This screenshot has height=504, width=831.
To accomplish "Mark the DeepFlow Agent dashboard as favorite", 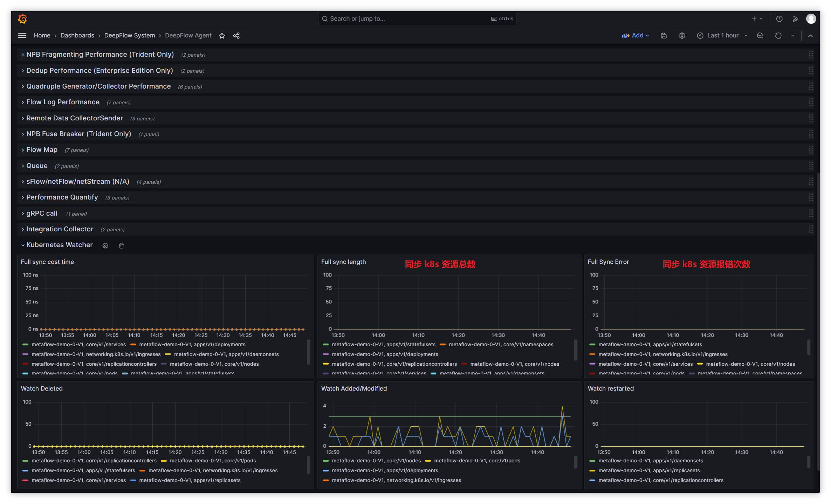I will pyautogui.click(x=222, y=35).
